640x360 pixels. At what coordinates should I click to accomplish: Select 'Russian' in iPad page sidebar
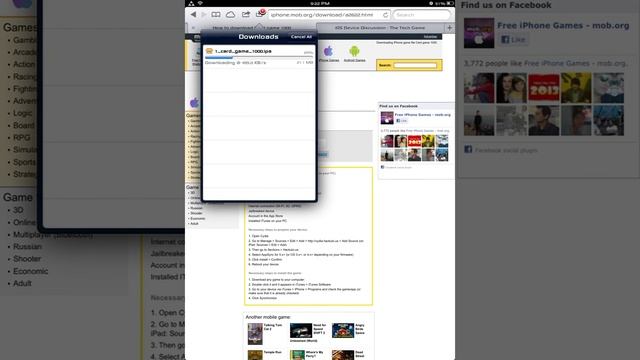point(196,208)
